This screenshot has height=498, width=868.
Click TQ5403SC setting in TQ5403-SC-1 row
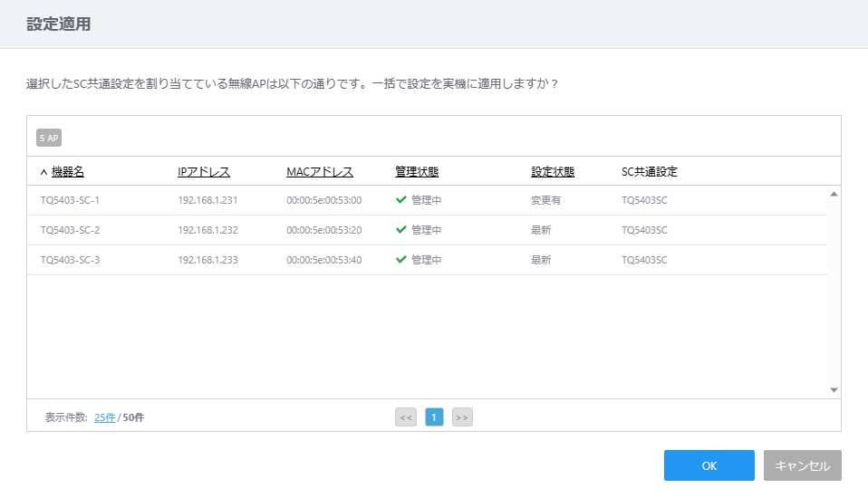coord(644,200)
